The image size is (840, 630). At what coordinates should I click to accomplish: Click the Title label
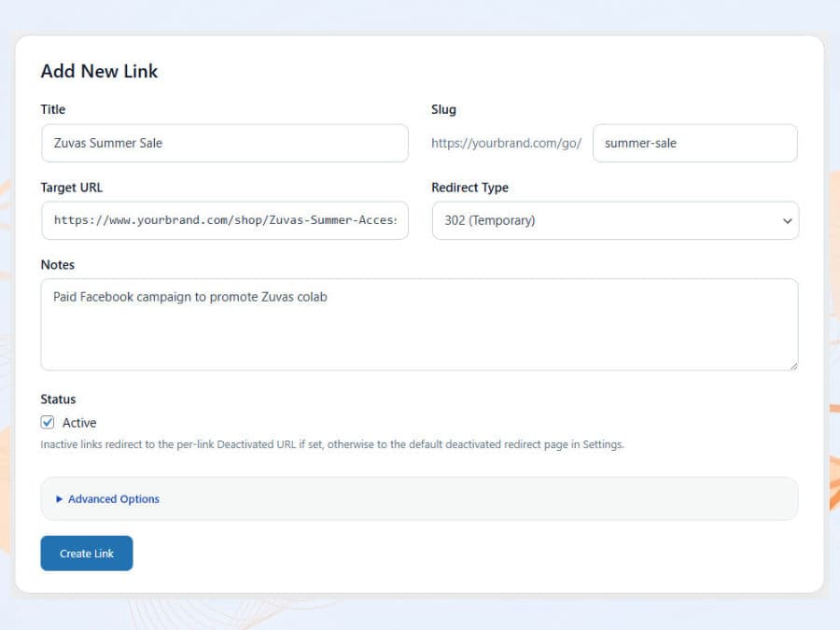pyautogui.click(x=53, y=109)
